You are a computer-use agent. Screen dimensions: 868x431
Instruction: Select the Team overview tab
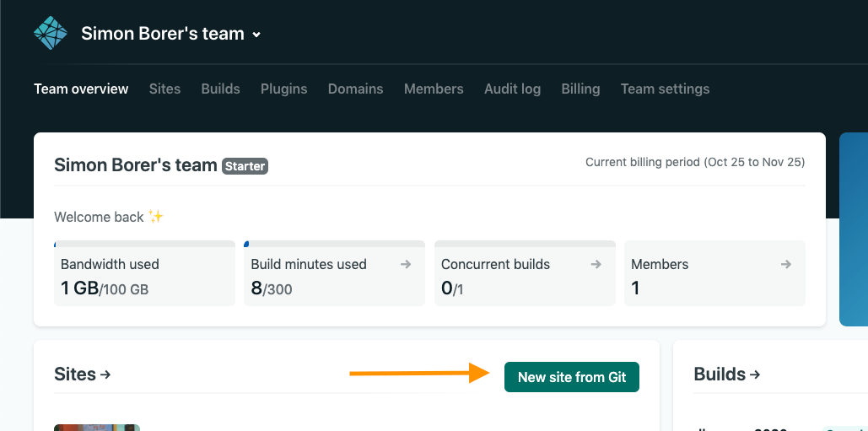81,89
